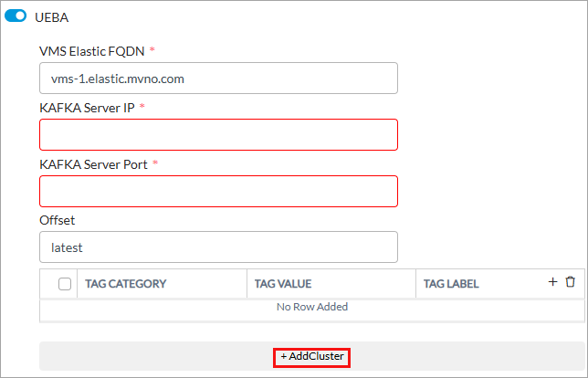Focus the KAFKA Server IP text box
This screenshot has height=378, width=588.
218,135
